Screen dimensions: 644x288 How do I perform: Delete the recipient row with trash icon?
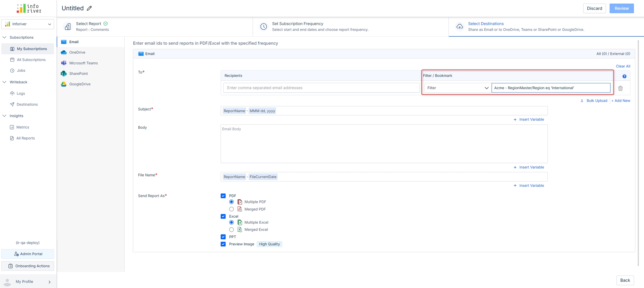pyautogui.click(x=620, y=88)
